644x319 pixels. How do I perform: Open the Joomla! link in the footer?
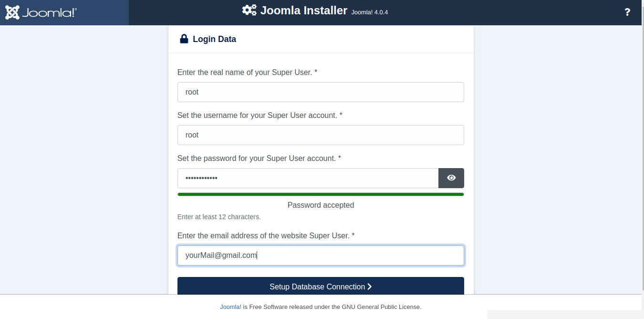click(230, 307)
